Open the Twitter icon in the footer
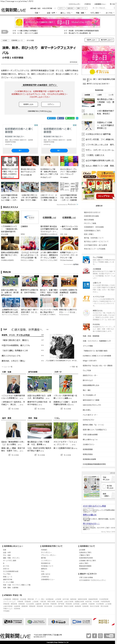The height and width of the screenshot is (644, 117). click(x=89, y=636)
